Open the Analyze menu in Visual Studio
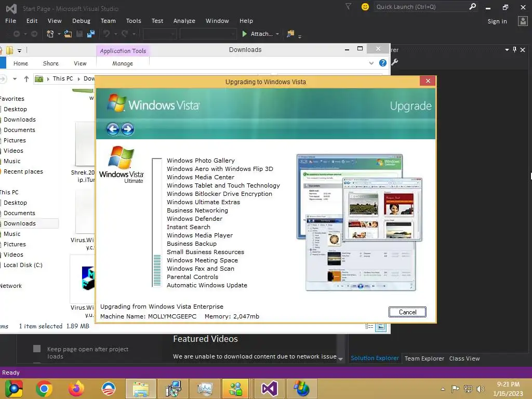532x399 pixels. pos(184,21)
